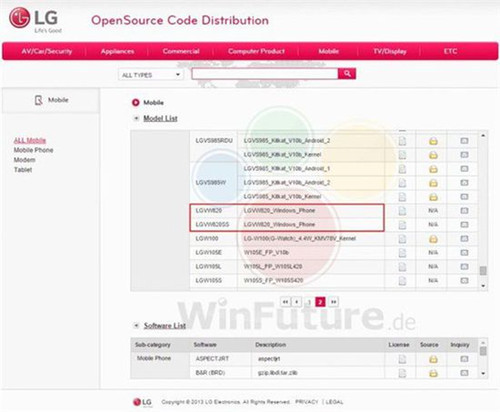This screenshot has height=412, width=500.
Task: Select Mobile Phone in sidebar
Action: pyautogui.click(x=33, y=150)
